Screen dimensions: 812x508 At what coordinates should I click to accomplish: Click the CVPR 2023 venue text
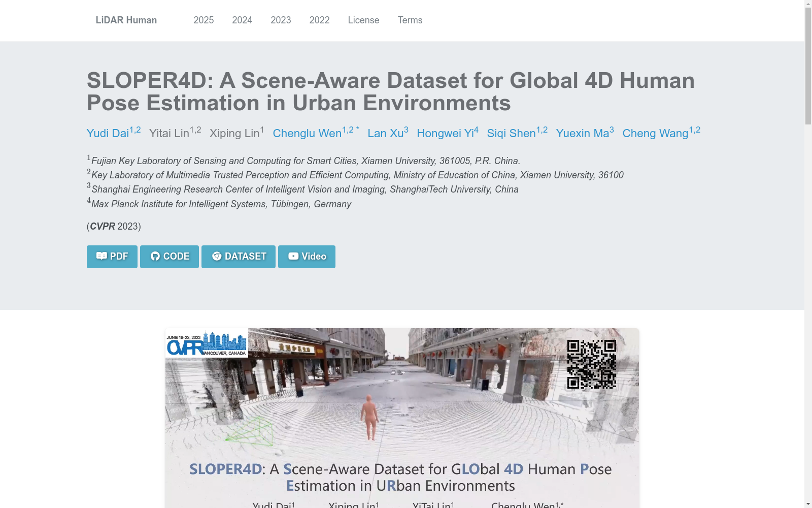click(x=114, y=226)
